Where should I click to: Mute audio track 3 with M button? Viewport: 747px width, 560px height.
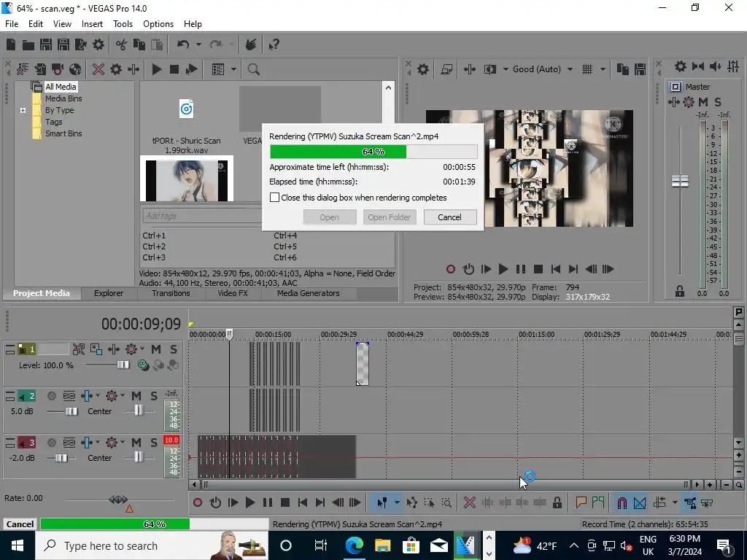coord(136,443)
